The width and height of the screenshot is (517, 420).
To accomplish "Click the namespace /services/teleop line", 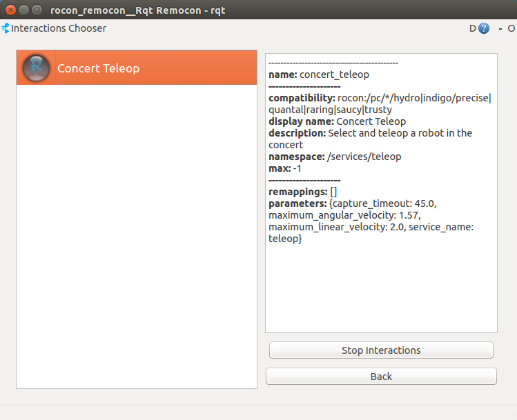I will point(335,157).
